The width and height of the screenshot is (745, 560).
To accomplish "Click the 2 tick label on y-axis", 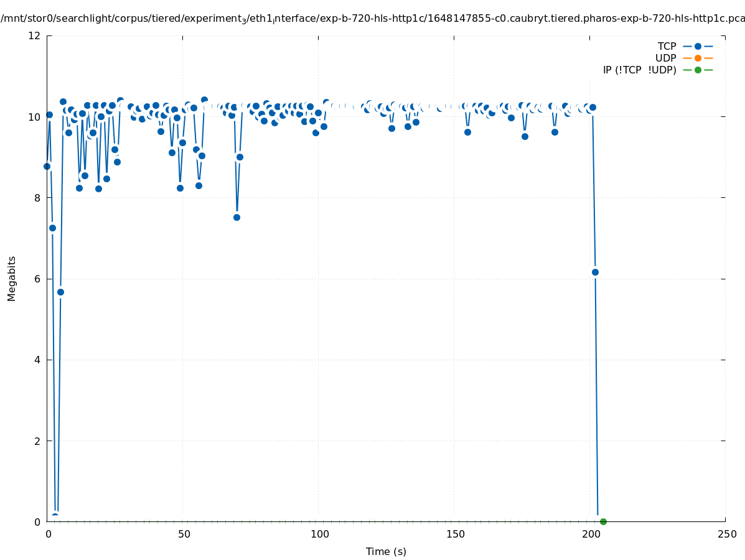I will 37,441.
